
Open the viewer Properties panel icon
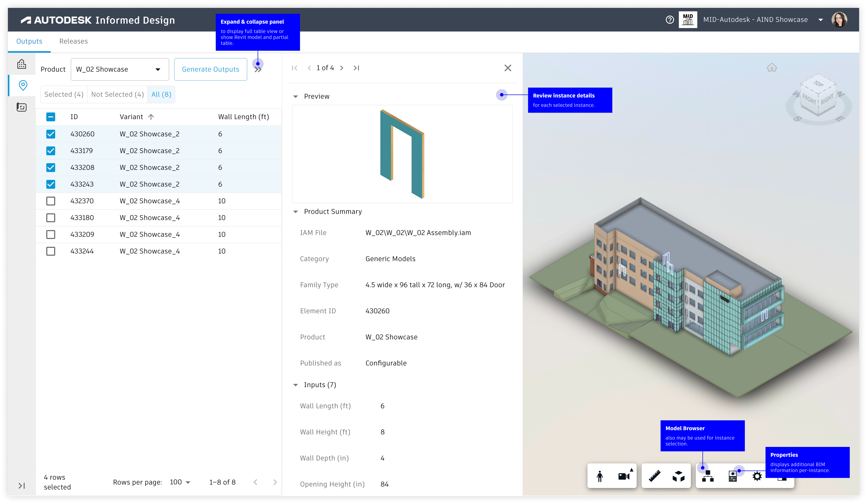733,476
